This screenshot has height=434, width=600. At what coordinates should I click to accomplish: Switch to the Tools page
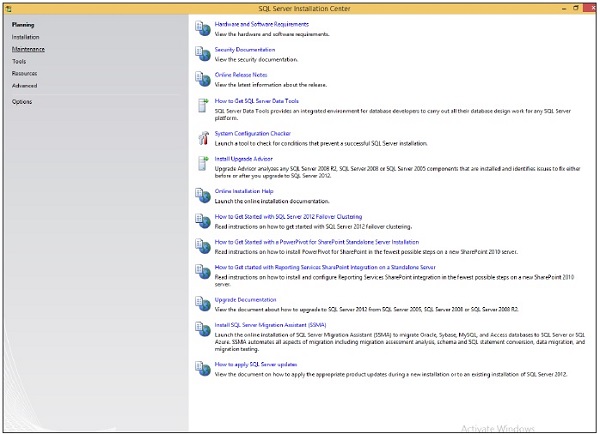click(x=19, y=61)
